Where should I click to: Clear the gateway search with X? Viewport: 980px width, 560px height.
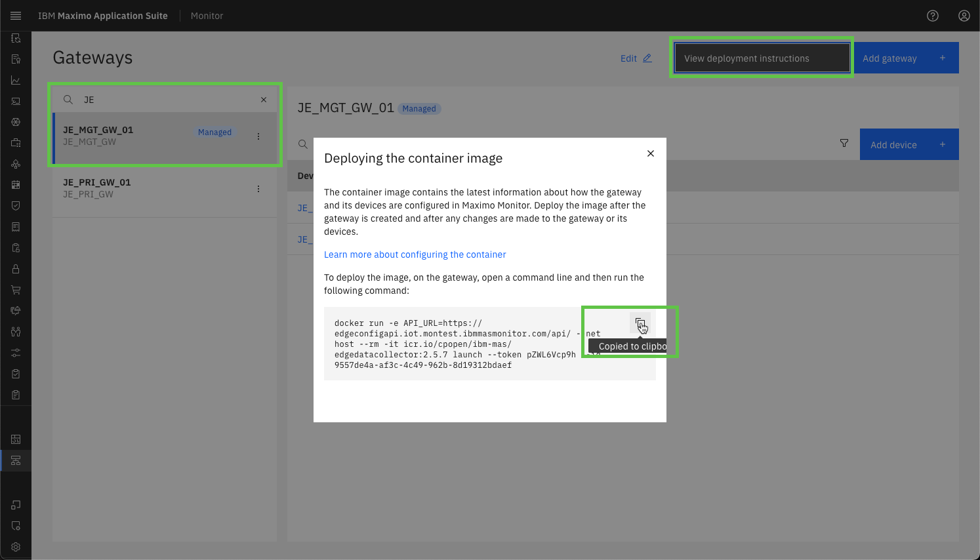pos(264,100)
